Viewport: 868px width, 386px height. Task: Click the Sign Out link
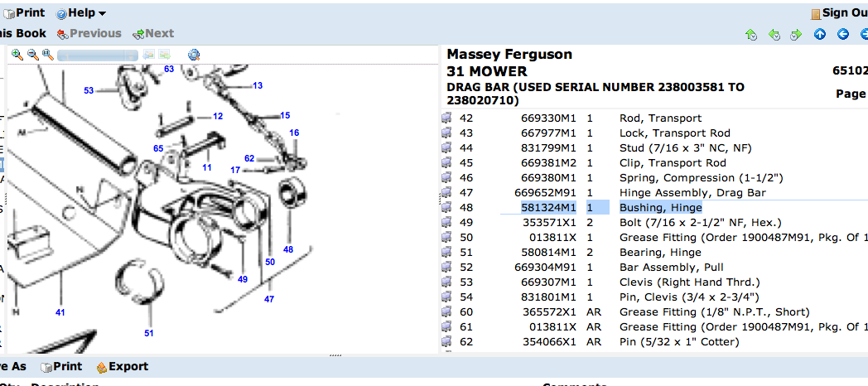(839, 13)
